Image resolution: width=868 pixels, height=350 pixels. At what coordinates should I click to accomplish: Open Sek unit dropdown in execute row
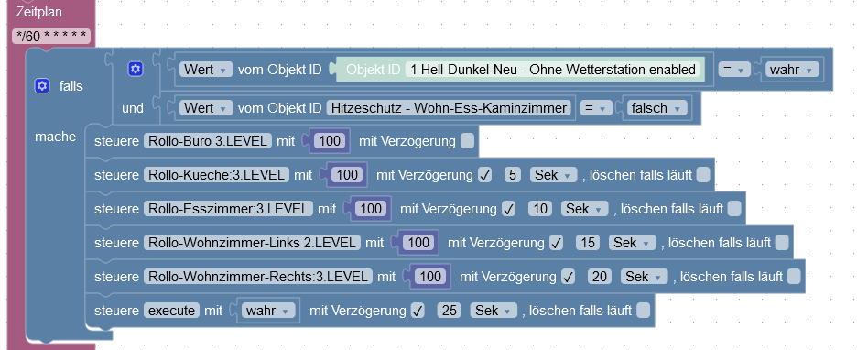pos(494,311)
